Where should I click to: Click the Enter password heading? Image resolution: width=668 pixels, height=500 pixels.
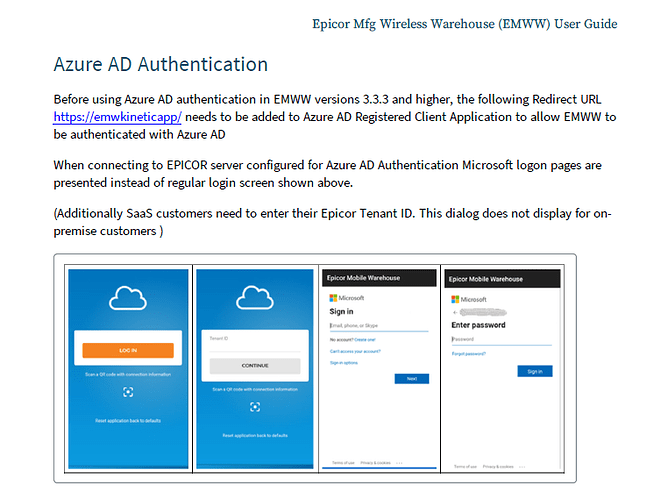(478, 325)
